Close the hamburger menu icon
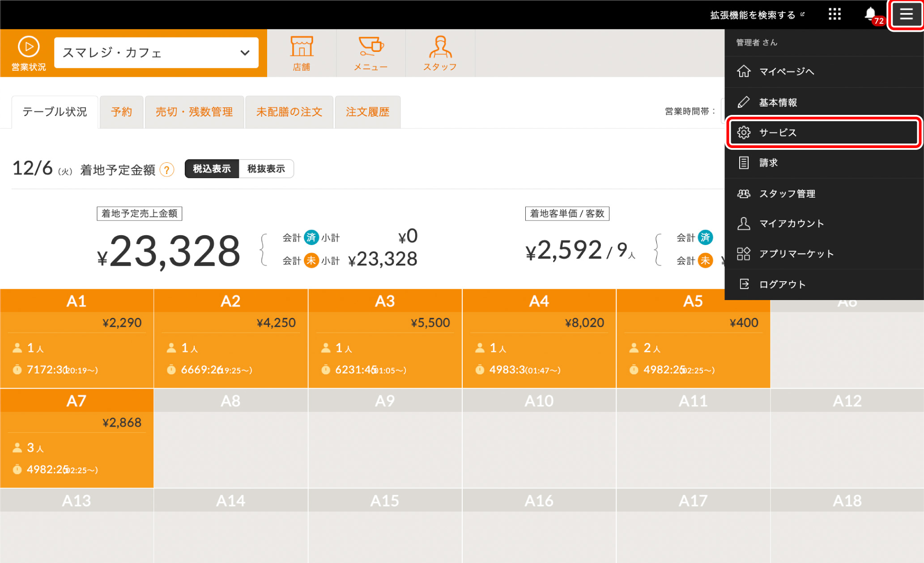Screen dimensions: 924x563 (906, 14)
